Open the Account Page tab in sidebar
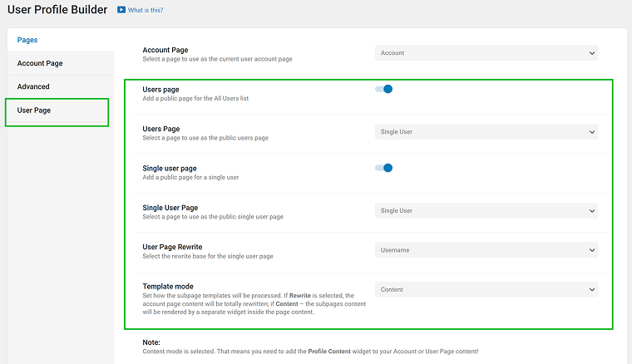The width and height of the screenshot is (632, 364). pos(60,63)
